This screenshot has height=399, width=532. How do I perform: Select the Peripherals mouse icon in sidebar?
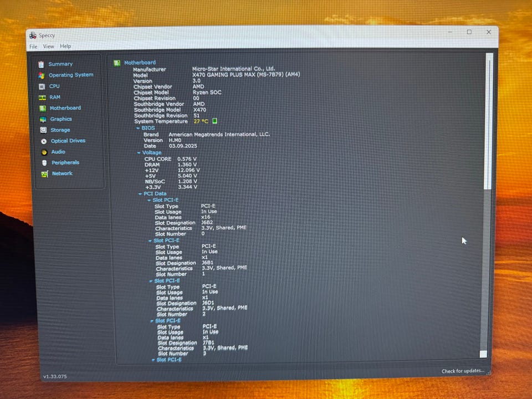point(44,163)
